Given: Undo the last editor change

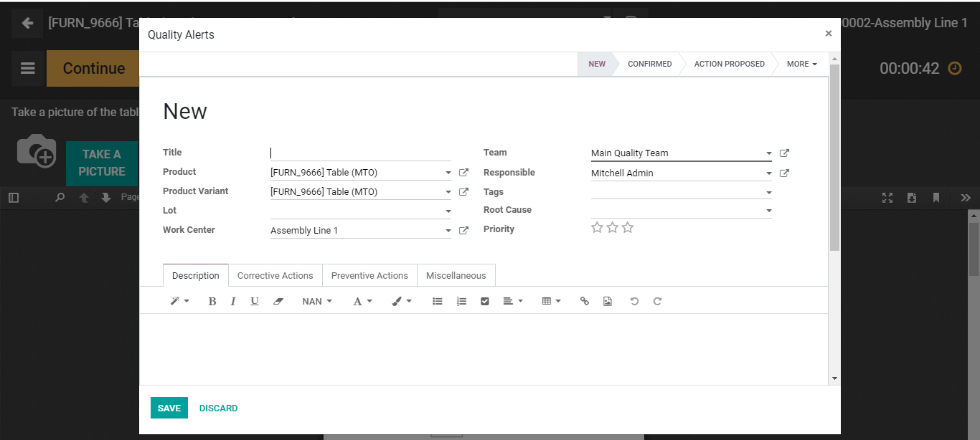Looking at the screenshot, I should click(634, 302).
